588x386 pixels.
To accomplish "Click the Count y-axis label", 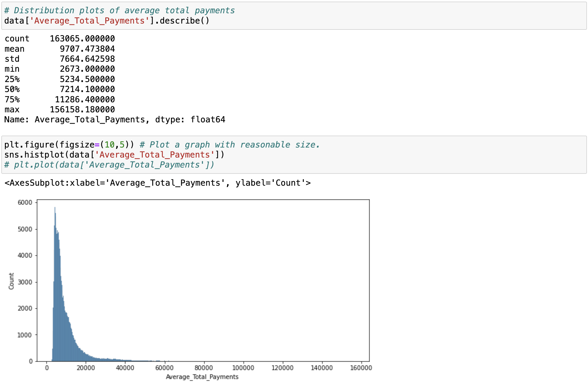I will (11, 281).
